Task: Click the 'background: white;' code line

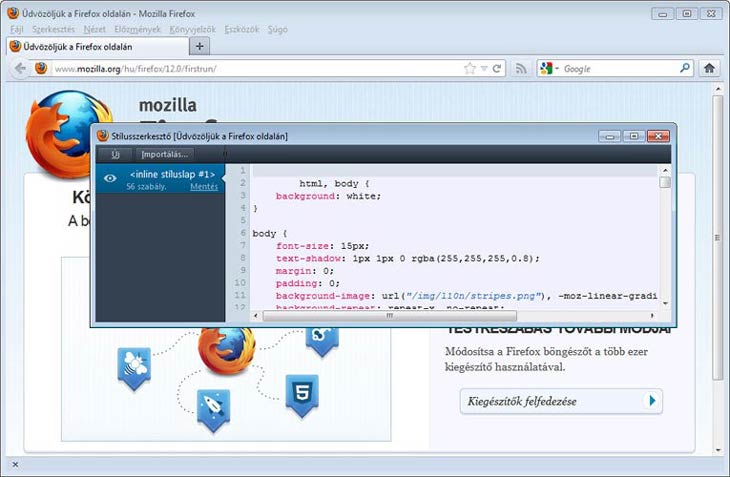Action: click(328, 196)
